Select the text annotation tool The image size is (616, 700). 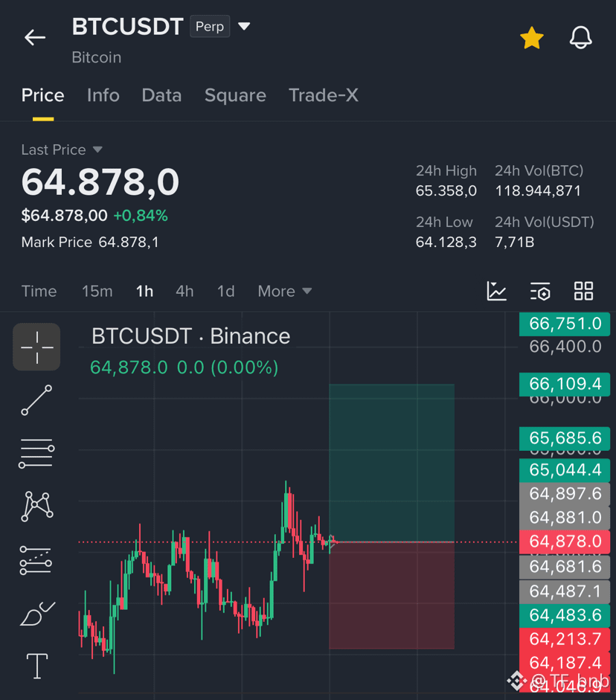tap(37, 666)
